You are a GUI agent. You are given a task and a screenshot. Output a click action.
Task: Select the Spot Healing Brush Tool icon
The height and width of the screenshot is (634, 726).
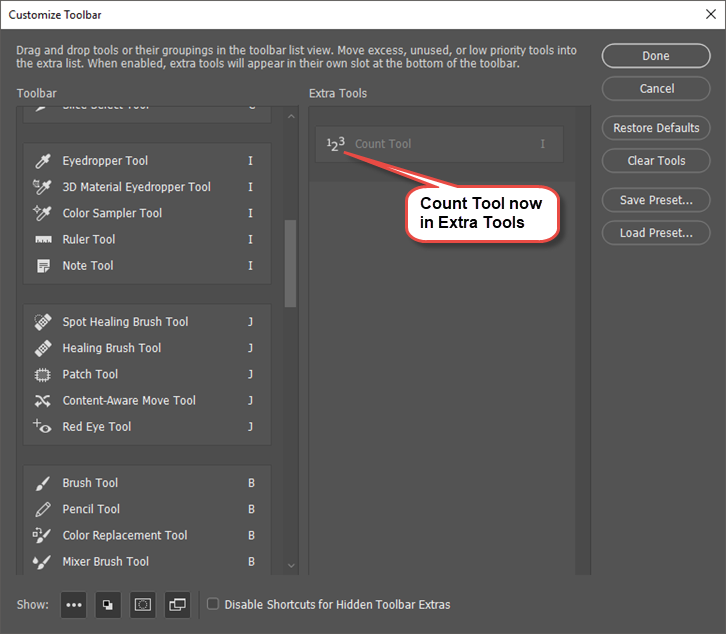(43, 322)
